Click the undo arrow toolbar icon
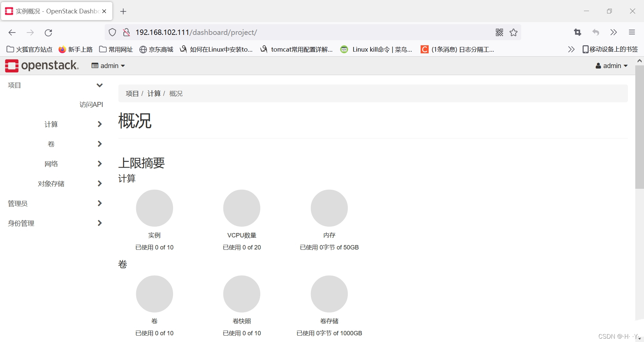 (x=596, y=32)
